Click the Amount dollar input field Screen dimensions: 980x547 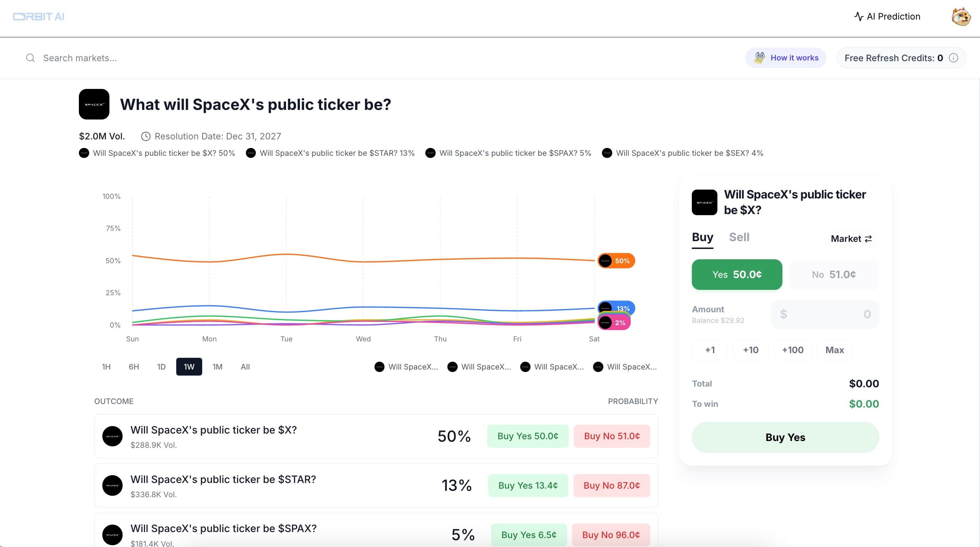pyautogui.click(x=824, y=314)
